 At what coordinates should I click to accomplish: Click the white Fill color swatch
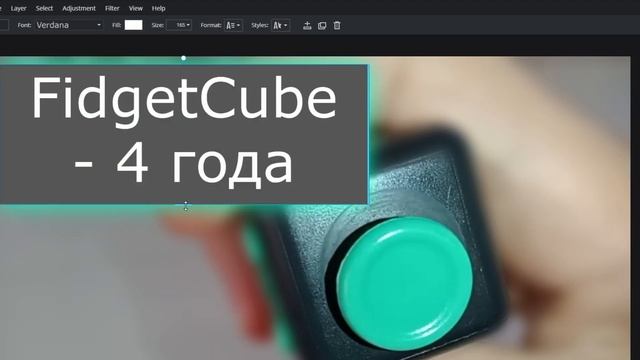(x=133, y=25)
